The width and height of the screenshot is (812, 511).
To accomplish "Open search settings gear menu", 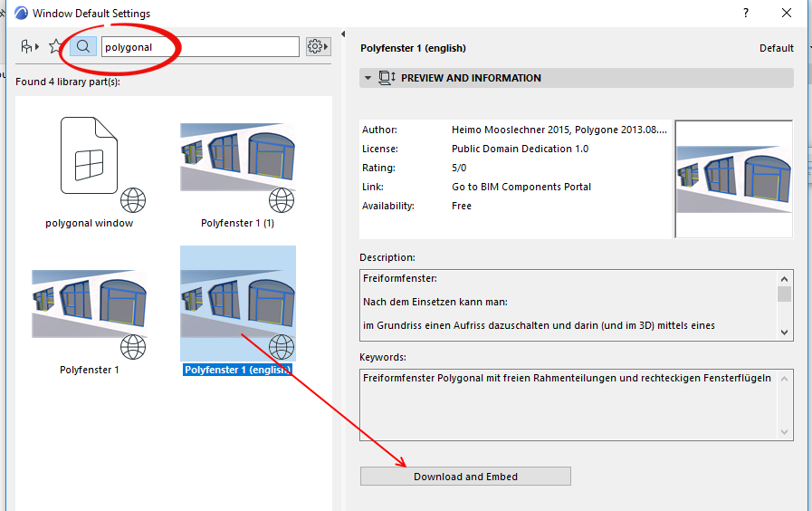I will point(317,46).
